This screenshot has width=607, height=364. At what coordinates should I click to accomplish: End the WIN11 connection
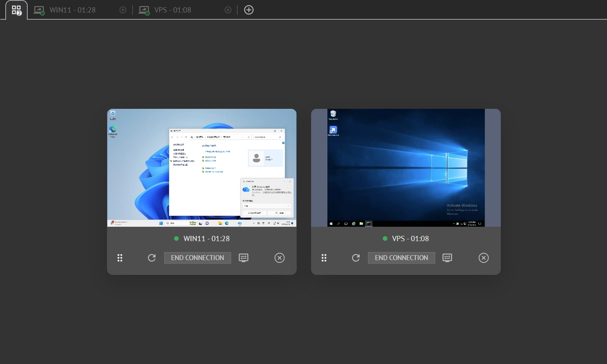[198, 258]
